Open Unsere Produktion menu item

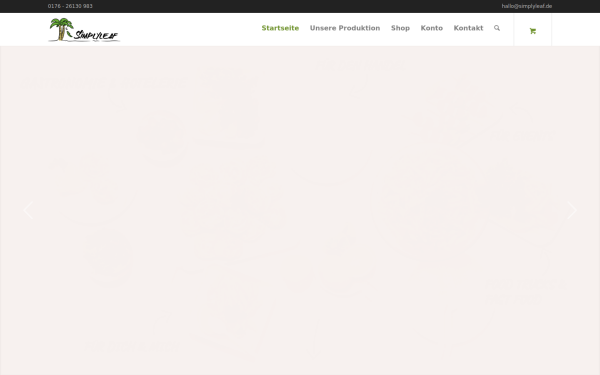tap(345, 28)
